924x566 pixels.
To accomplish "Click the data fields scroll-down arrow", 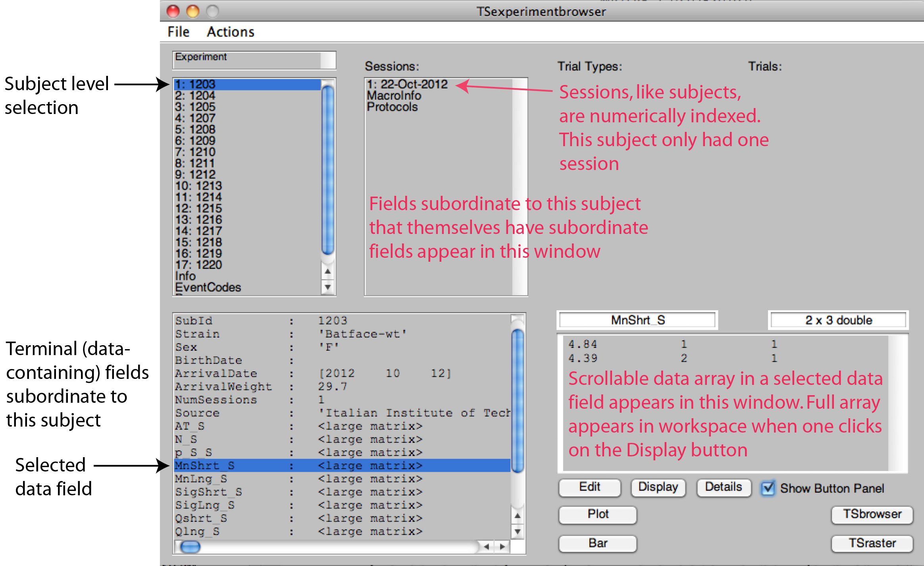I will coord(517,531).
